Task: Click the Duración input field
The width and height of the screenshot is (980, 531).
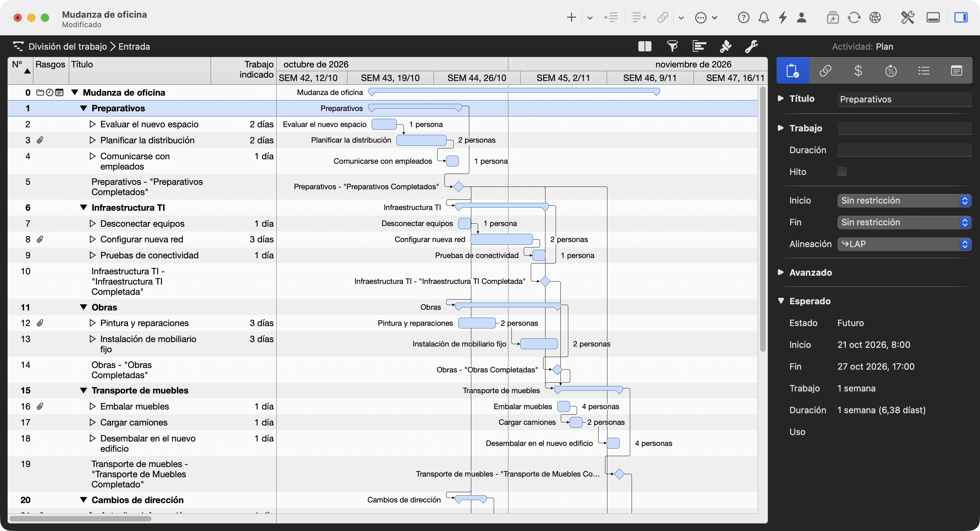Action: click(904, 150)
